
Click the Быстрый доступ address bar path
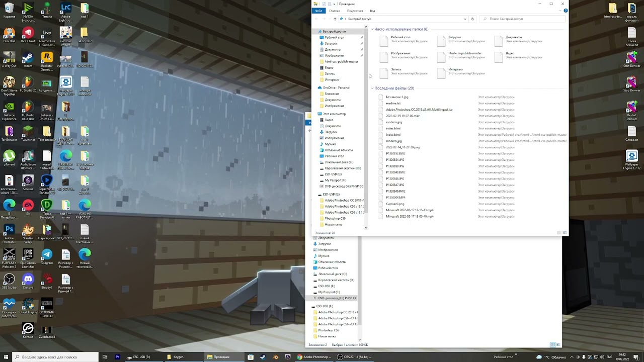tap(359, 19)
